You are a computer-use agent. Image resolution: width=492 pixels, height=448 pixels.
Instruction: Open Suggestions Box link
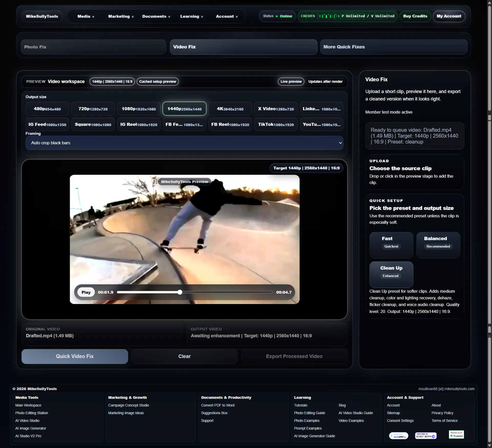point(214,413)
